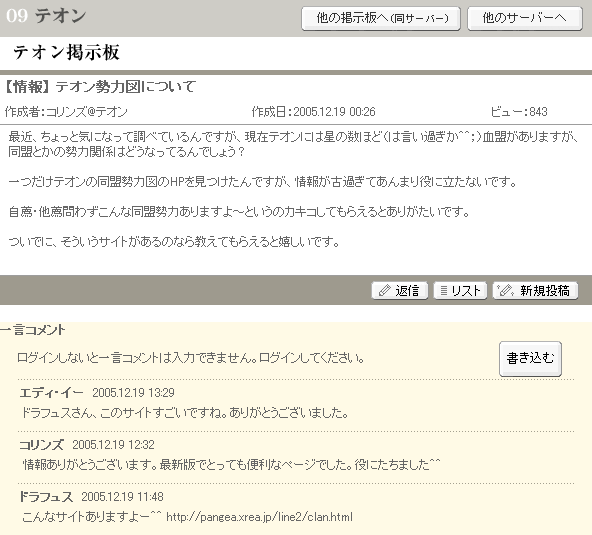Click the view count ビュー:843

point(519,112)
